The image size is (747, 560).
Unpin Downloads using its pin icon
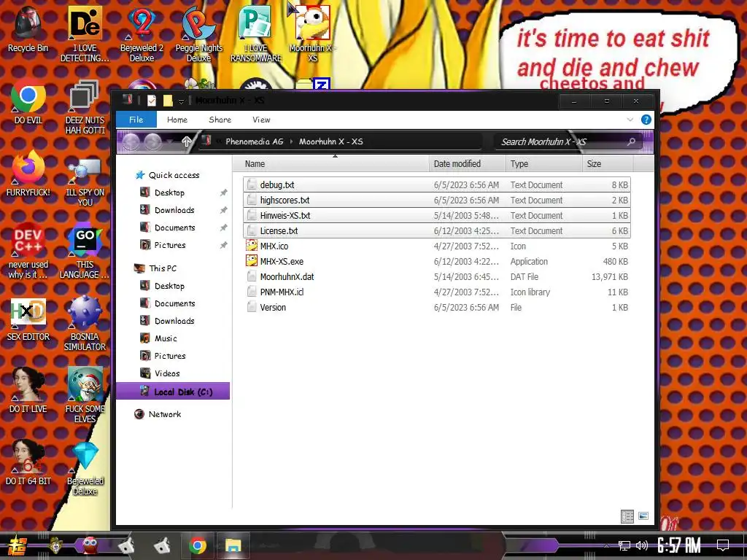[223, 210]
